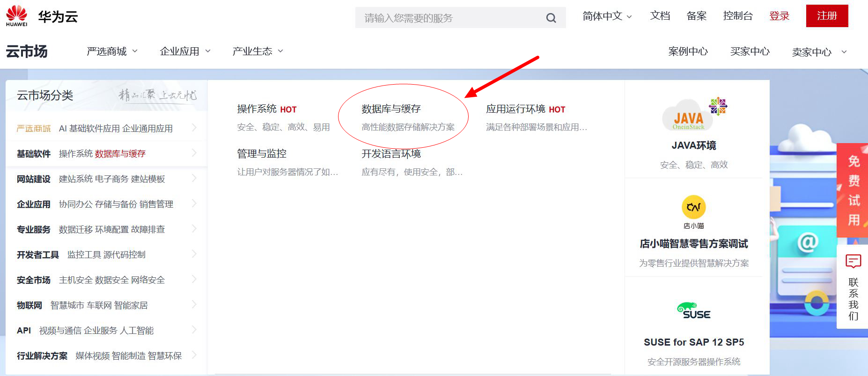Click the 严选商城 orange label in the sidebar
Image resolution: width=868 pixels, height=376 pixels.
tap(34, 129)
